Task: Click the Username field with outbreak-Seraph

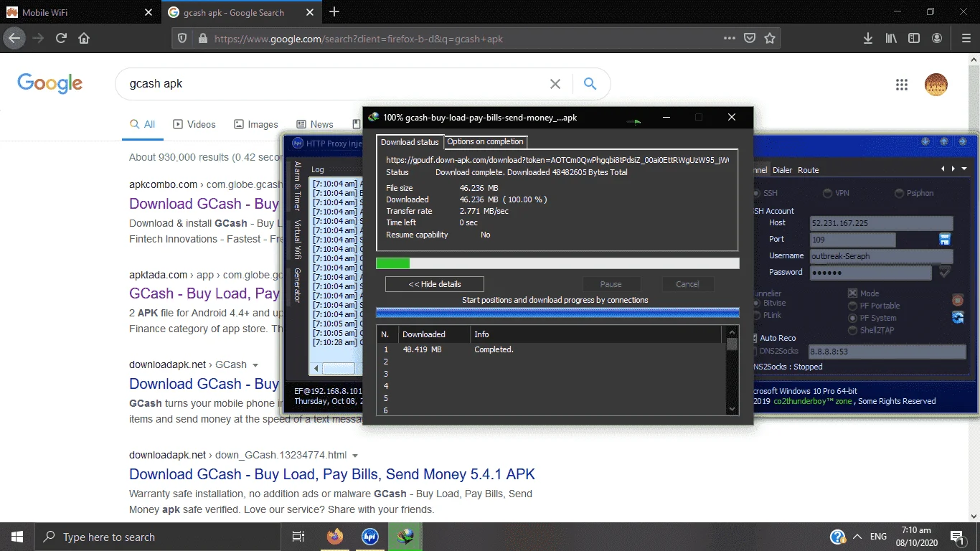Action: [881, 256]
